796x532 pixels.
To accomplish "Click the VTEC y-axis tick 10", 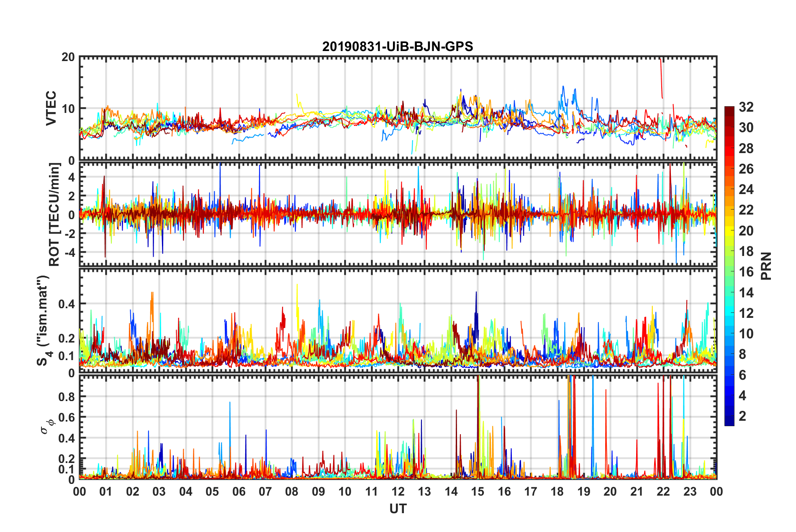I will 68,109.
